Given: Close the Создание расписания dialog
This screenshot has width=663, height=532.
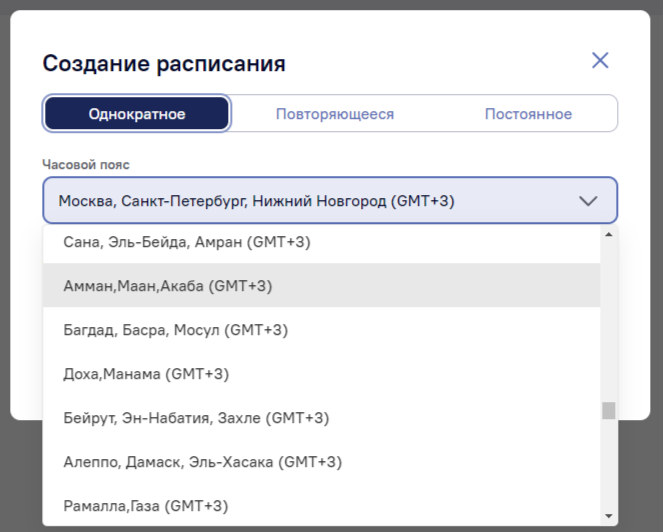Looking at the screenshot, I should point(600,60).
